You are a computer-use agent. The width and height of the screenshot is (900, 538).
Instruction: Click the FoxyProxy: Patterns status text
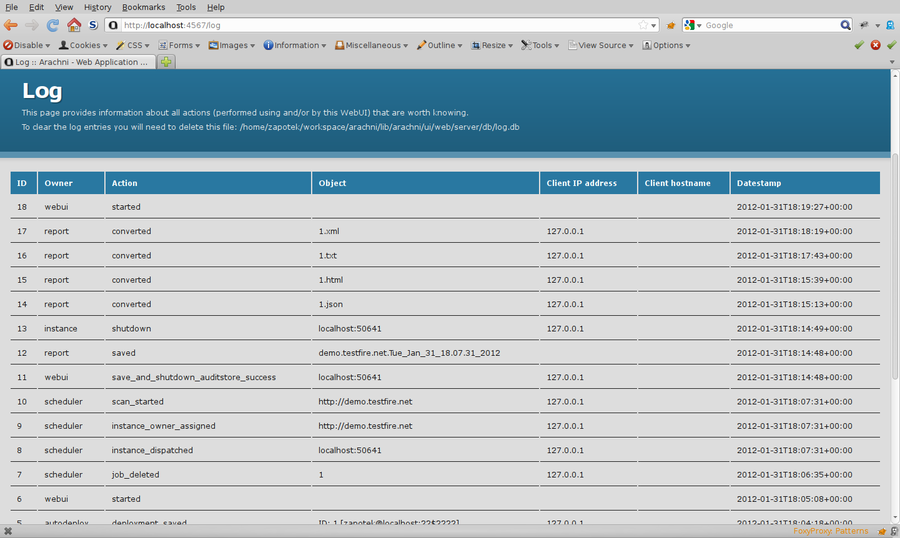[831, 531]
